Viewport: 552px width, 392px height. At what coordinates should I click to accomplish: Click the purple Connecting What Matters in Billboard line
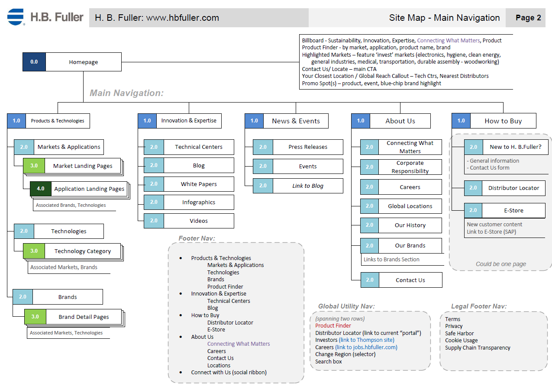tap(449, 41)
